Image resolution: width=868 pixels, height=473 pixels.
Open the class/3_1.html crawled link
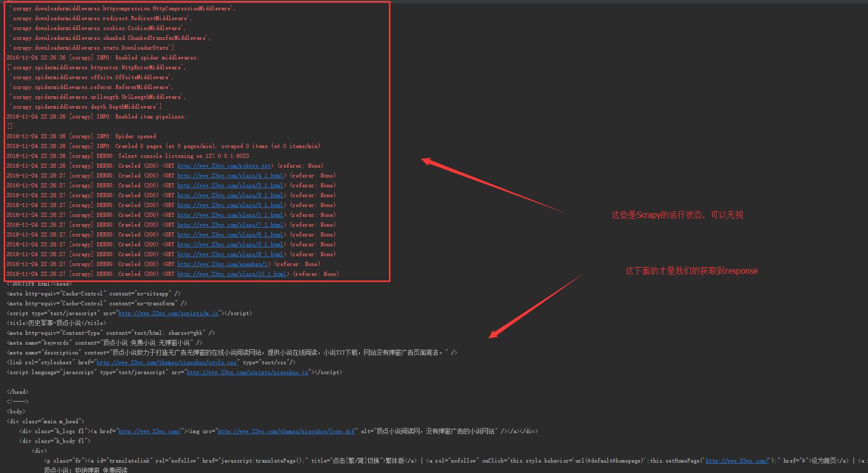click(230, 244)
